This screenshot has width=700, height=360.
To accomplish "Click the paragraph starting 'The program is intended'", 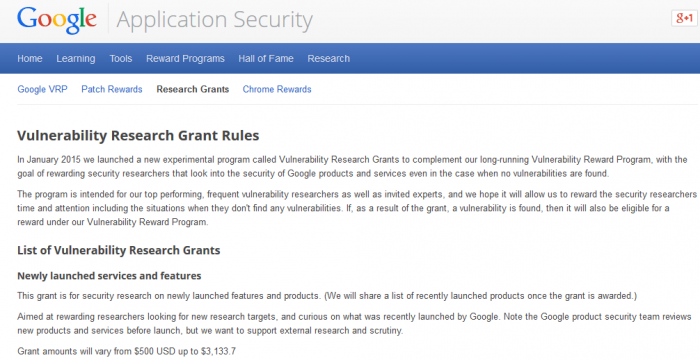I will [x=357, y=208].
